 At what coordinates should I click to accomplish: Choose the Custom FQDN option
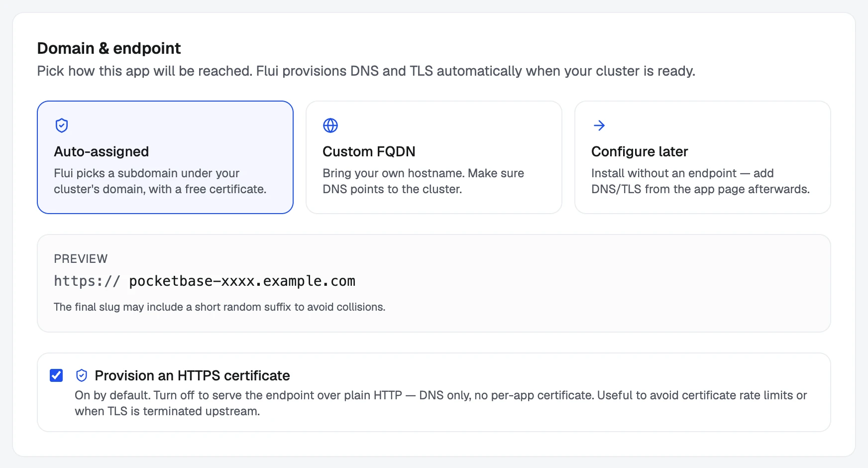pyautogui.click(x=434, y=157)
